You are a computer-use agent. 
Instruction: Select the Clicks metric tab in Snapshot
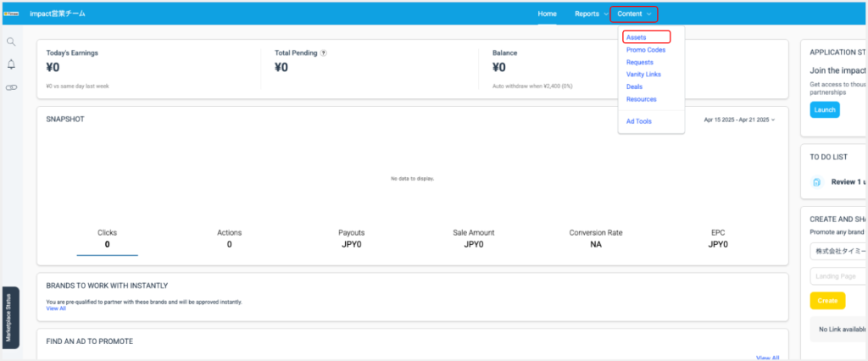[x=107, y=238]
